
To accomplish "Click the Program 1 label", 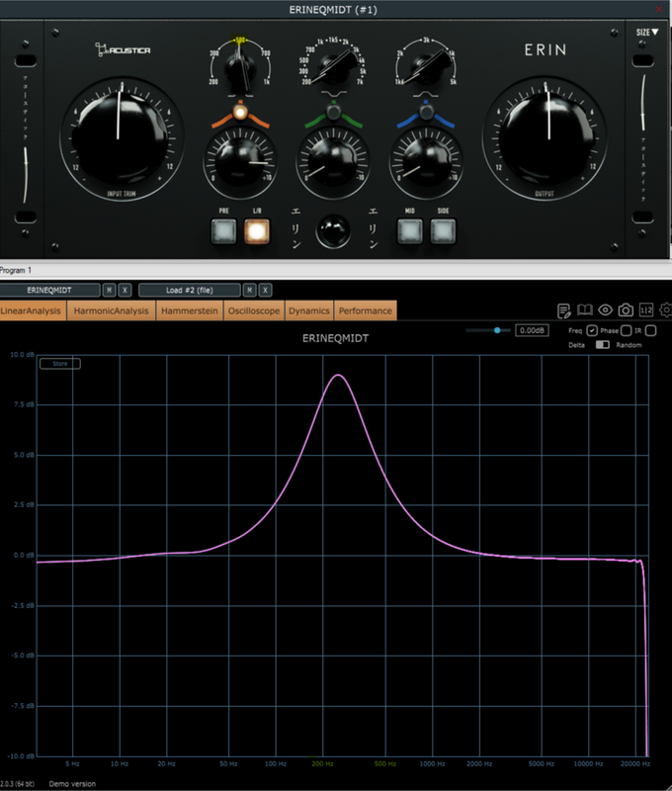I will pyautogui.click(x=16, y=270).
